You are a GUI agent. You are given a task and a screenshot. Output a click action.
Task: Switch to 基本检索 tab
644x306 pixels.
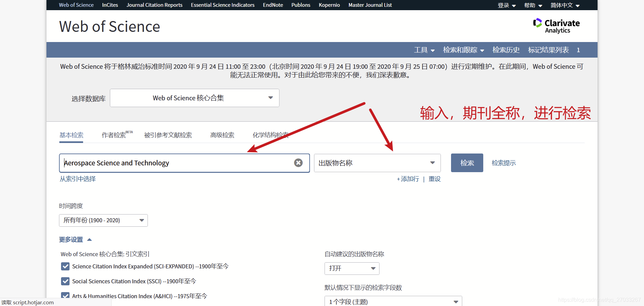click(71, 135)
